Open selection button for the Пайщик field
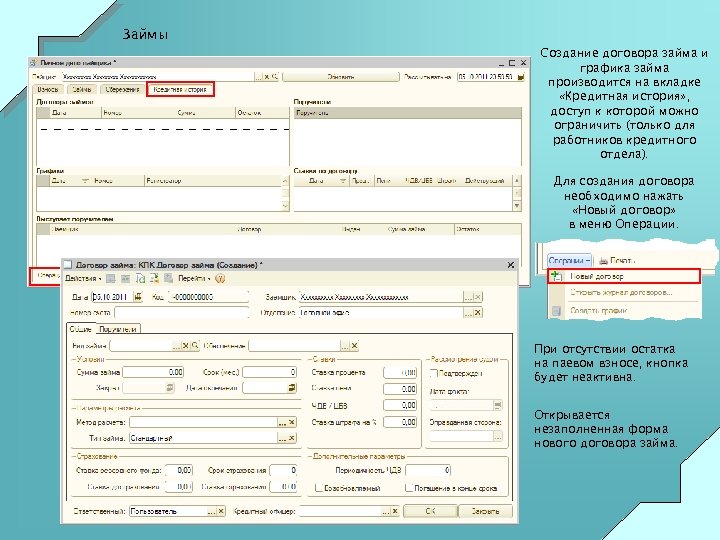Image resolution: width=720 pixels, height=540 pixels. (259, 77)
